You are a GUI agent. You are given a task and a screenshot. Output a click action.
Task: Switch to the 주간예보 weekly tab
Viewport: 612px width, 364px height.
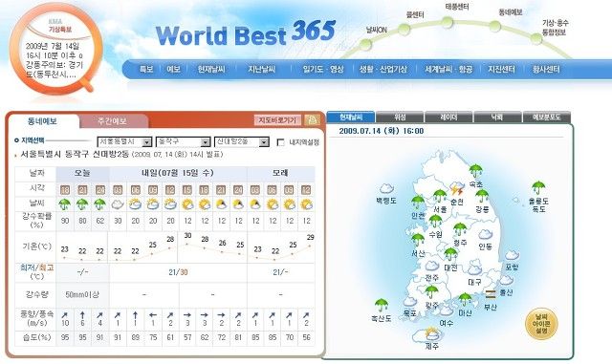113,121
